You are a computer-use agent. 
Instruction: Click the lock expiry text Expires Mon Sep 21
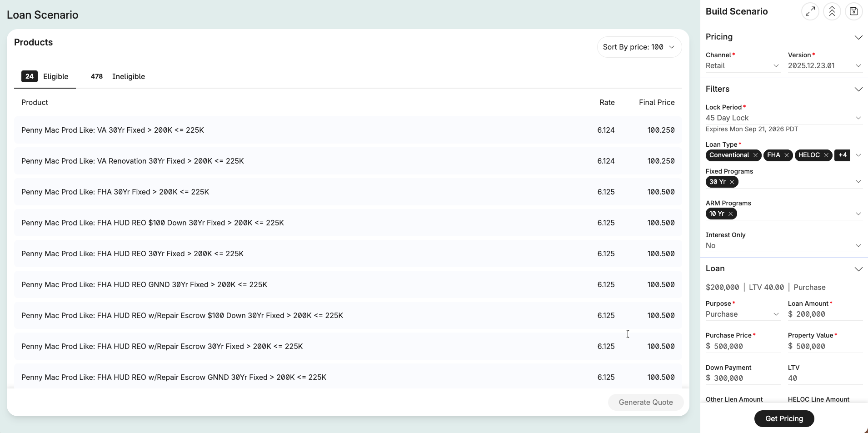click(x=752, y=129)
